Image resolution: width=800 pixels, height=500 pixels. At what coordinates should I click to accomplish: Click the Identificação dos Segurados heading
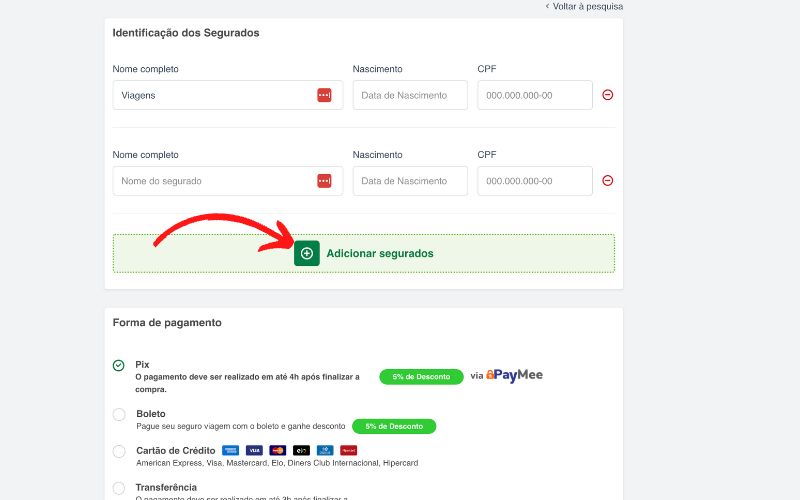click(186, 33)
